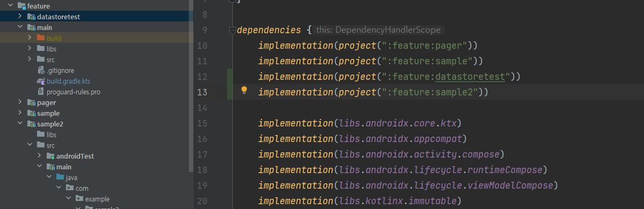The image size is (644, 209).
Task: Click the orange build folder icon
Action: point(41,38)
